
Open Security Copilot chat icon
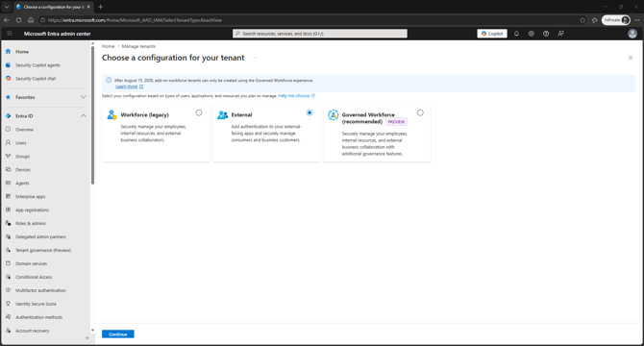click(8, 79)
